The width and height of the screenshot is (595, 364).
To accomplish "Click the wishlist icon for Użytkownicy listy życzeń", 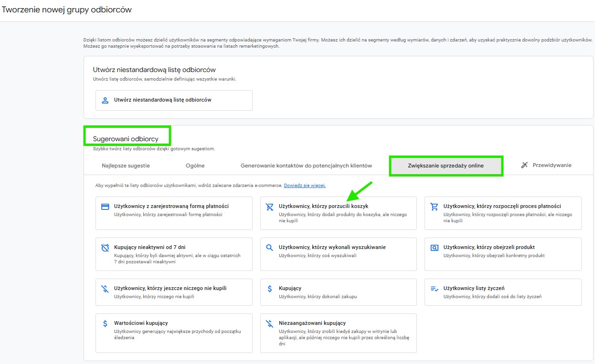I will [x=434, y=289].
